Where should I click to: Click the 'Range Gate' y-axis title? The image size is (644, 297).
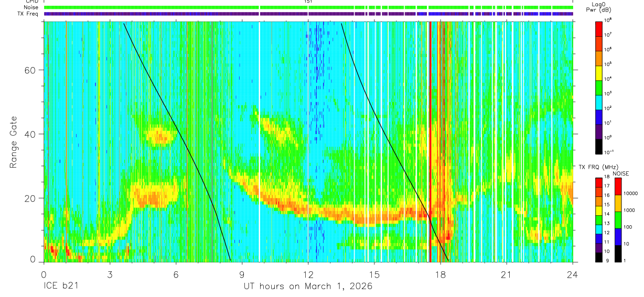13,142
